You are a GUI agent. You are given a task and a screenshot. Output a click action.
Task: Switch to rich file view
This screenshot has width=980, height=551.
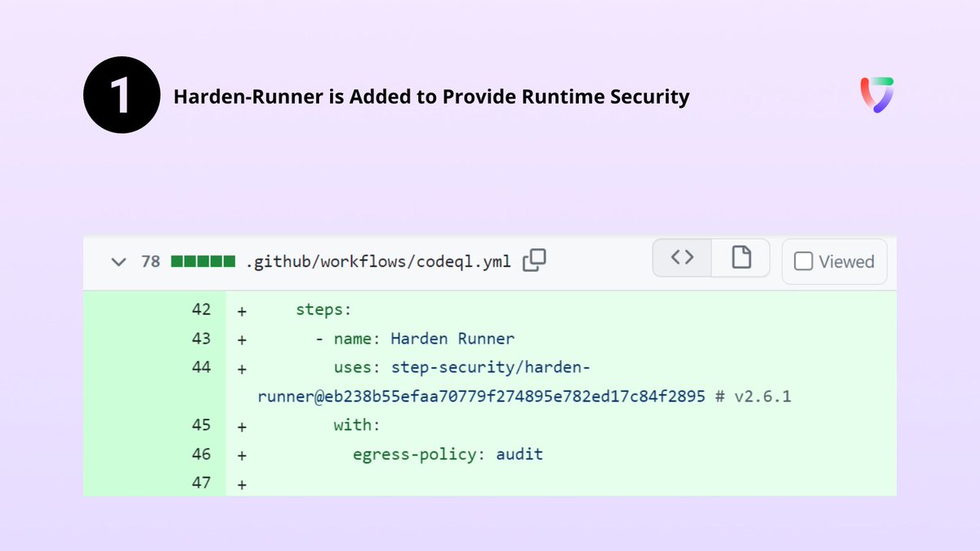click(x=741, y=258)
